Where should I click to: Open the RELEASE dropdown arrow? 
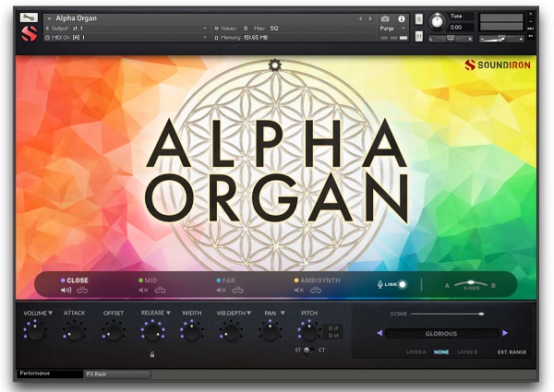point(169,313)
